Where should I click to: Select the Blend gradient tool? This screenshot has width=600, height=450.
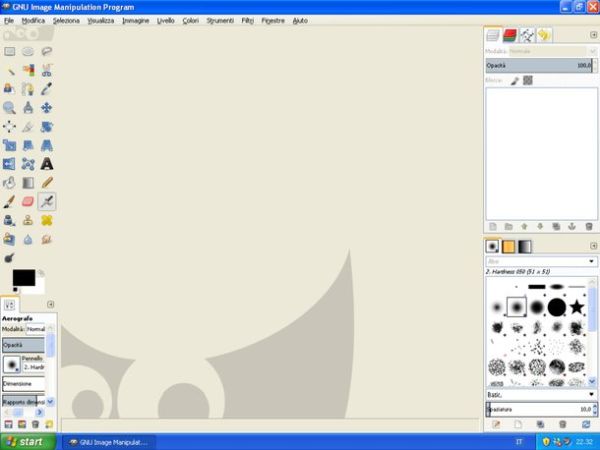[28, 183]
